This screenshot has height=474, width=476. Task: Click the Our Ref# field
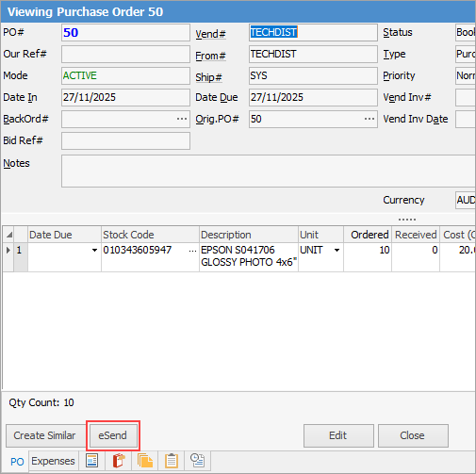click(x=125, y=55)
